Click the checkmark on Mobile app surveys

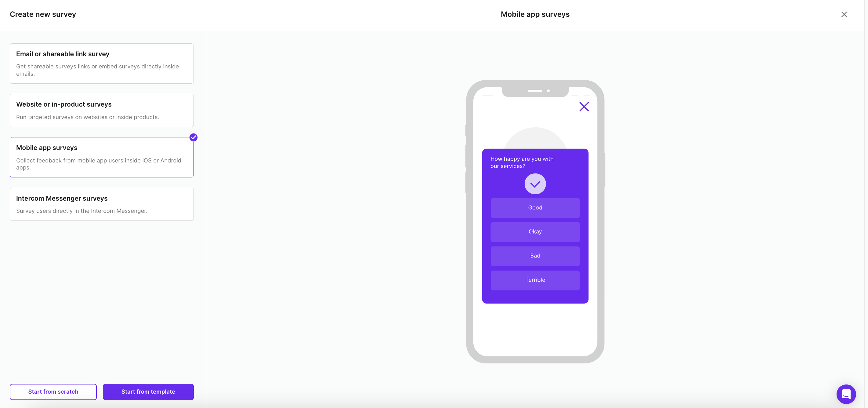pyautogui.click(x=193, y=137)
